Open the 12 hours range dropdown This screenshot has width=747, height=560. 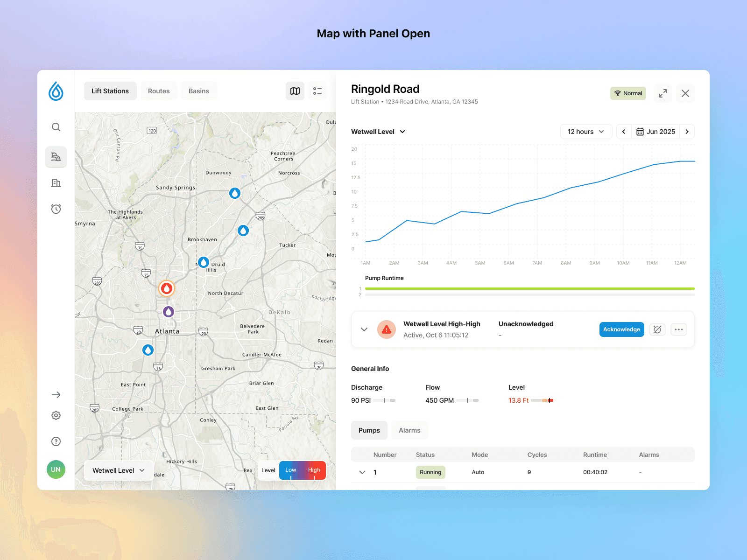(x=586, y=132)
